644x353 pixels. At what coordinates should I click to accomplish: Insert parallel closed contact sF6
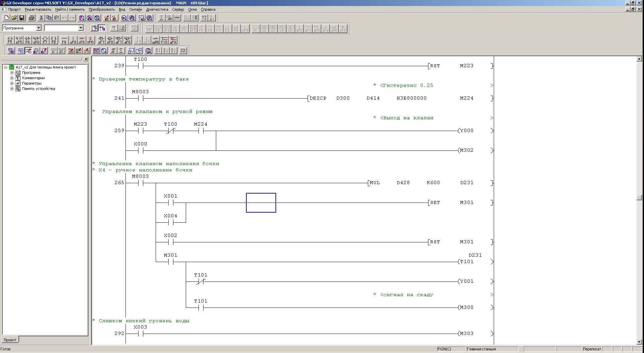(36, 40)
